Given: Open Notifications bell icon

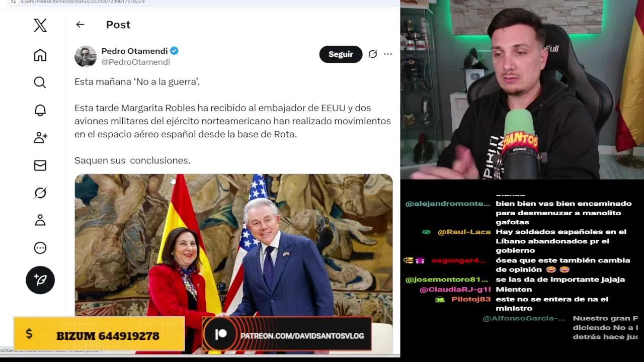Looking at the screenshot, I should (x=40, y=110).
